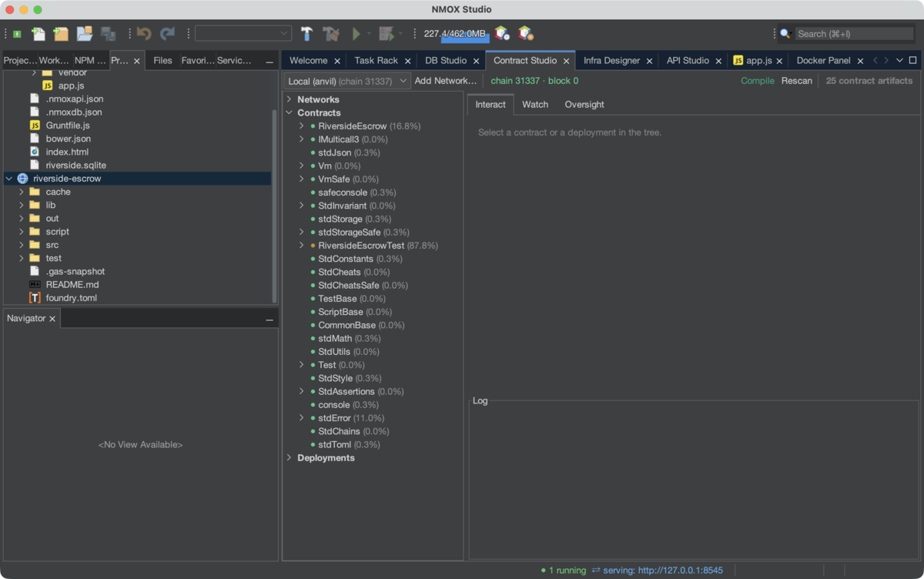
Task: Close the Contract Studio tab
Action: [x=566, y=61]
